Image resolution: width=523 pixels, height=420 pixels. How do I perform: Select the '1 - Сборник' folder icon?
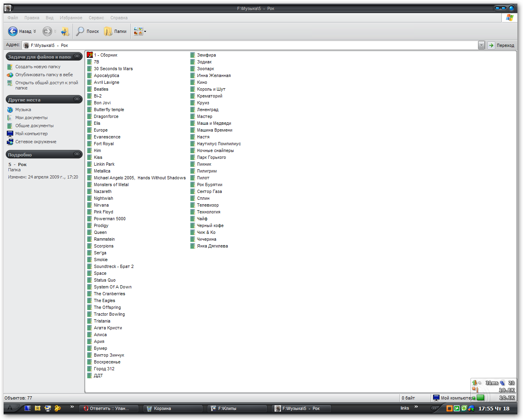tap(90, 55)
